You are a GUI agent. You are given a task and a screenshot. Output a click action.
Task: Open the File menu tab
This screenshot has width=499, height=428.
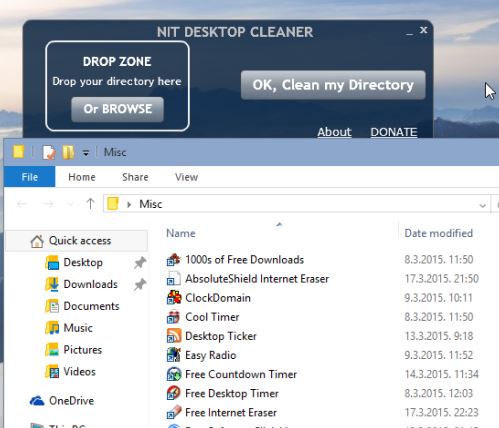tap(29, 177)
